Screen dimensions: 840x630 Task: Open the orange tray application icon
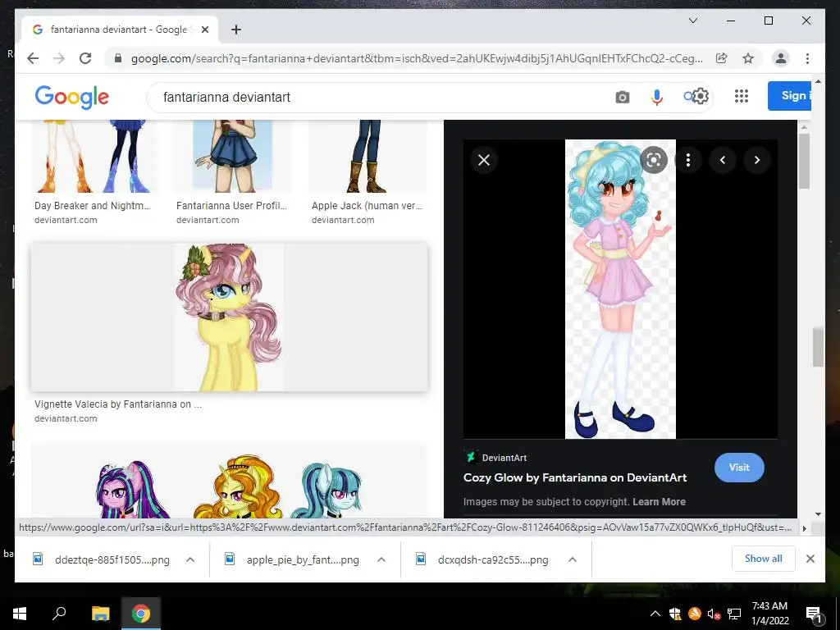694,614
